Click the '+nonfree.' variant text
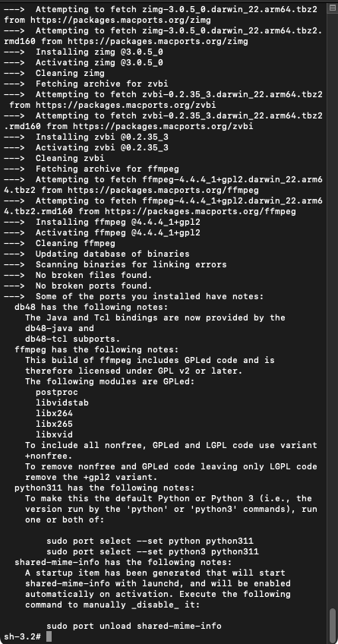338x644 pixels. click(x=49, y=456)
